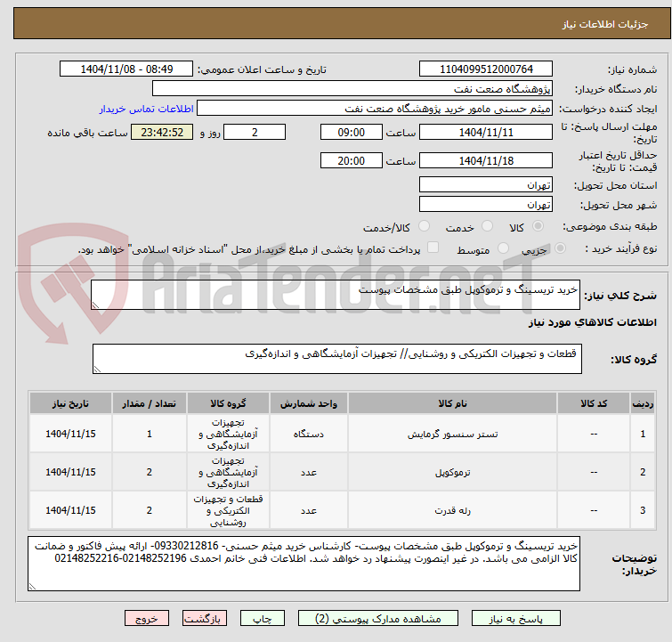Click the گروه کالا goods group textarea

tap(336, 359)
